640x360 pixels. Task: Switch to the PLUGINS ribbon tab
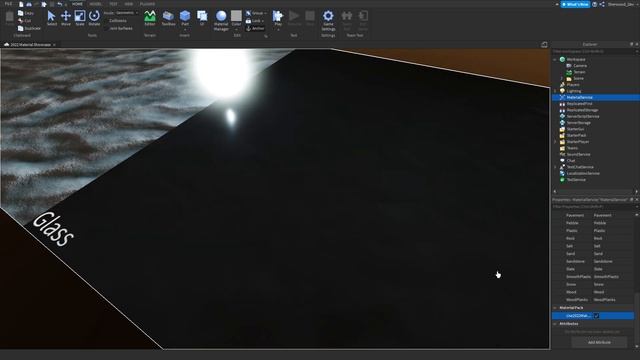coord(147,4)
